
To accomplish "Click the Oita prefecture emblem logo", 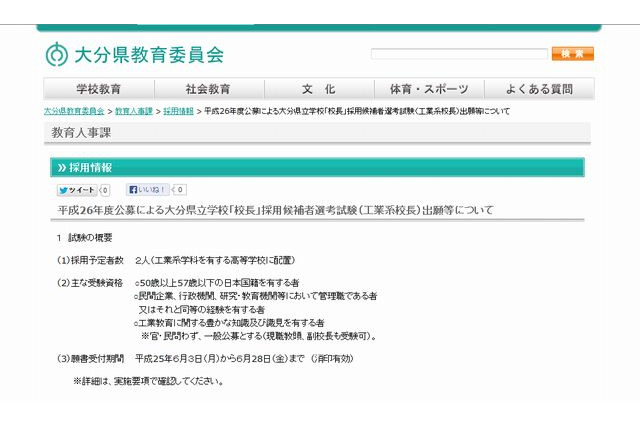I will click(56, 54).
